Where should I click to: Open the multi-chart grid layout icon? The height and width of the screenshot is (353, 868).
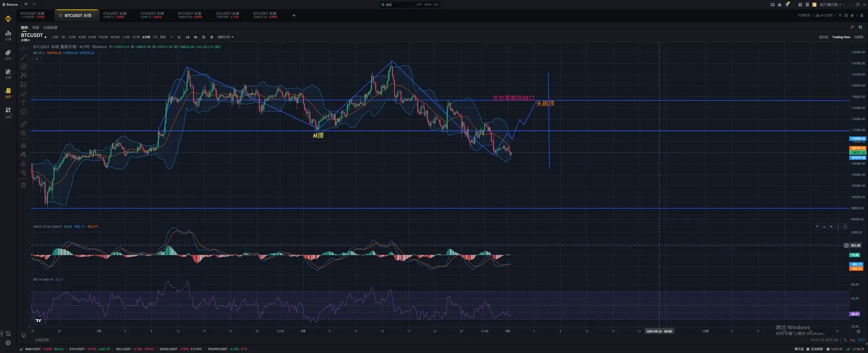coord(860,27)
